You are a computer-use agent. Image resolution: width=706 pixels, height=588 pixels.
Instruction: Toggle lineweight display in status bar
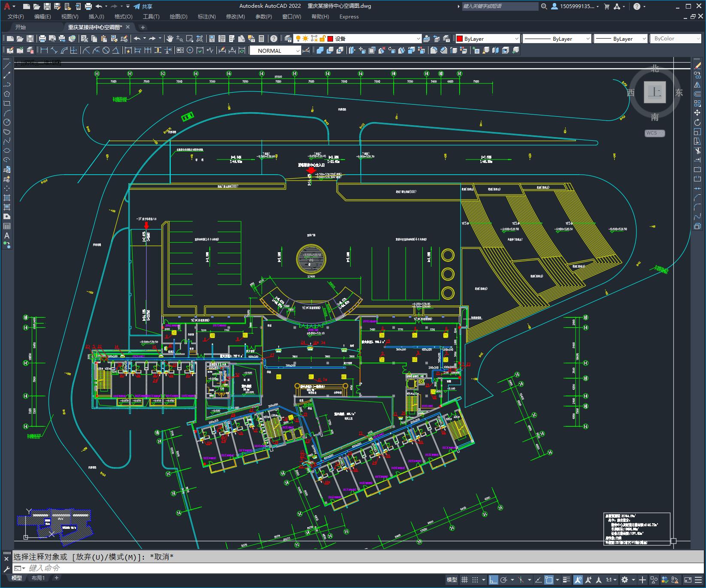click(567, 580)
